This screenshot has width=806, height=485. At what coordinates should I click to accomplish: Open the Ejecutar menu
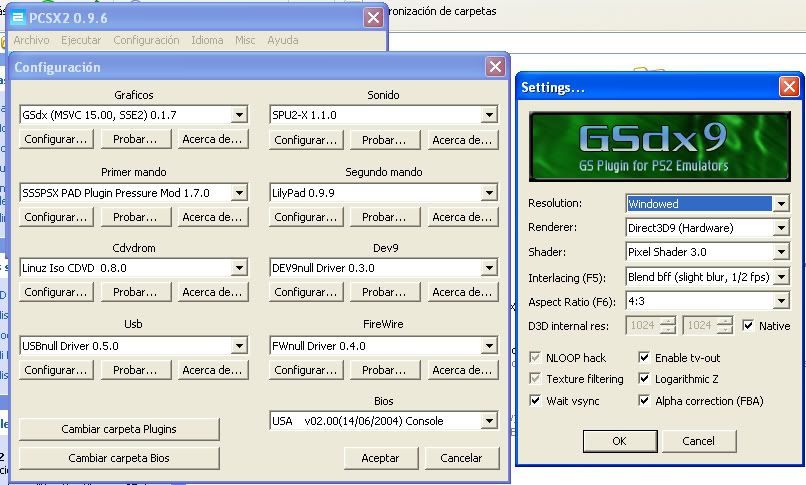pyautogui.click(x=81, y=40)
